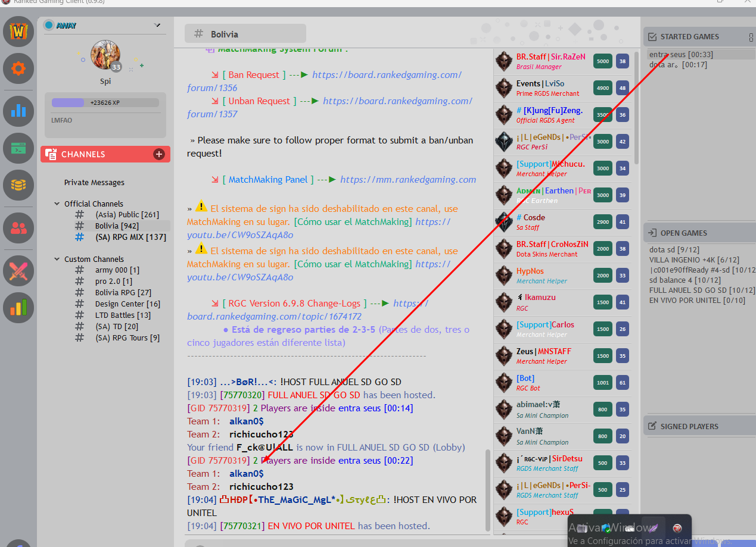Click the arrow icon in OPEN GAMES header
The height and width of the screenshot is (547, 756).
click(x=652, y=233)
